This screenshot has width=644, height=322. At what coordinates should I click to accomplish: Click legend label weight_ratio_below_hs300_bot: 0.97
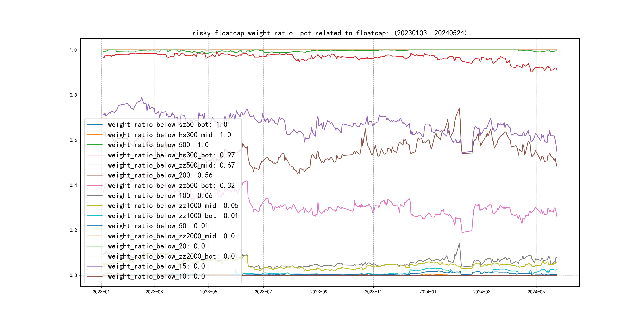171,155
